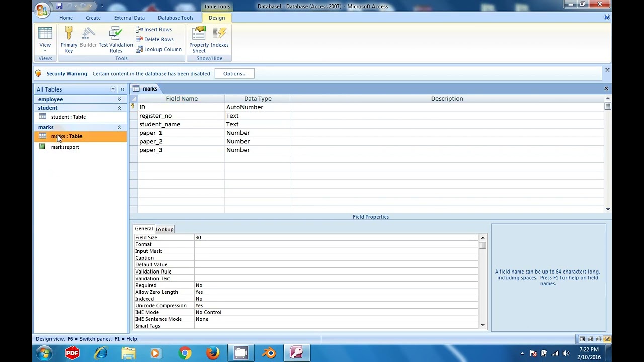
Task: Switch to the Lookup properties tab
Action: tap(165, 229)
